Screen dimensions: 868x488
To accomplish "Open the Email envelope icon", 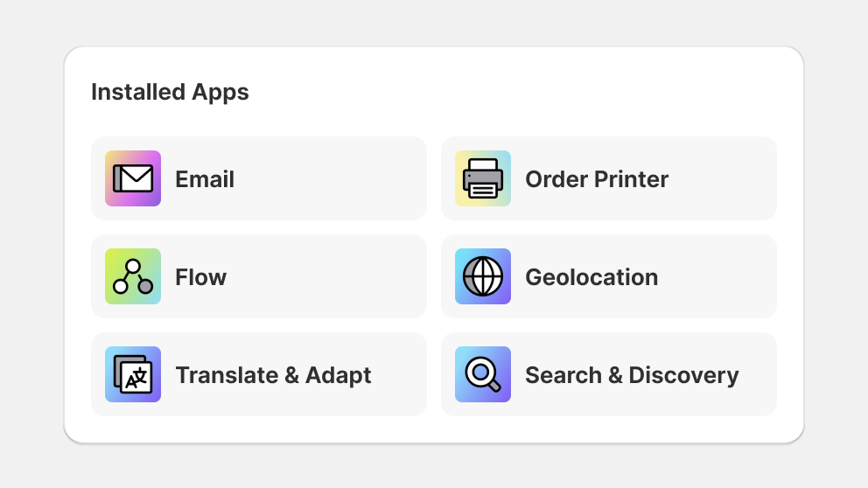I will tap(133, 178).
